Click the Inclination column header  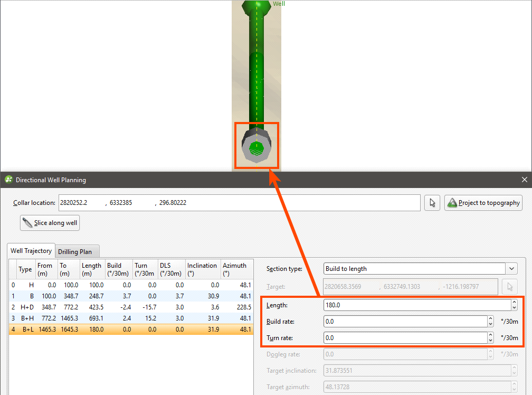tap(202, 269)
